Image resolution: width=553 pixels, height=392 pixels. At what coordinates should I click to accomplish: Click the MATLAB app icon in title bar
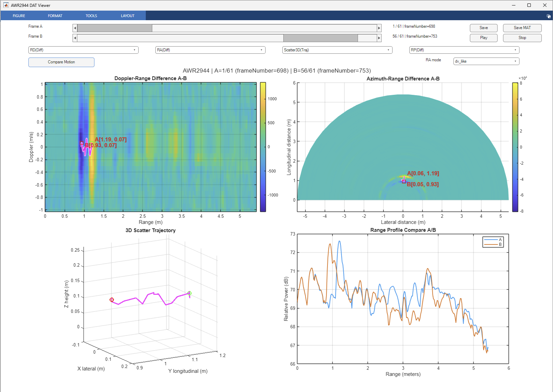pos(6,5)
